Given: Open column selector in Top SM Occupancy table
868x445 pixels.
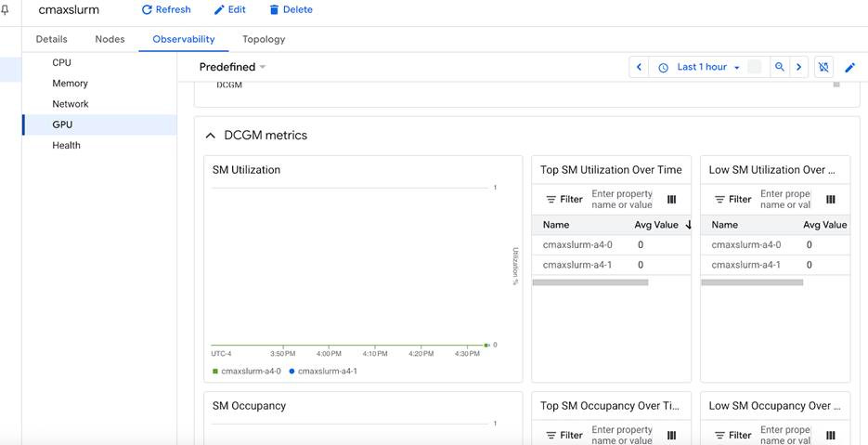Looking at the screenshot, I should click(x=671, y=436).
